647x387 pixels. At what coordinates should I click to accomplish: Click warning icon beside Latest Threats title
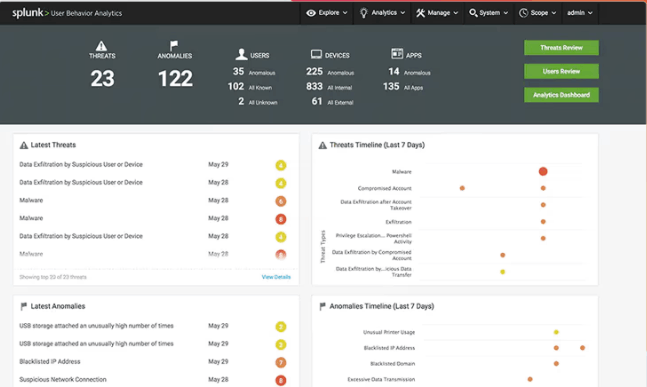point(24,145)
